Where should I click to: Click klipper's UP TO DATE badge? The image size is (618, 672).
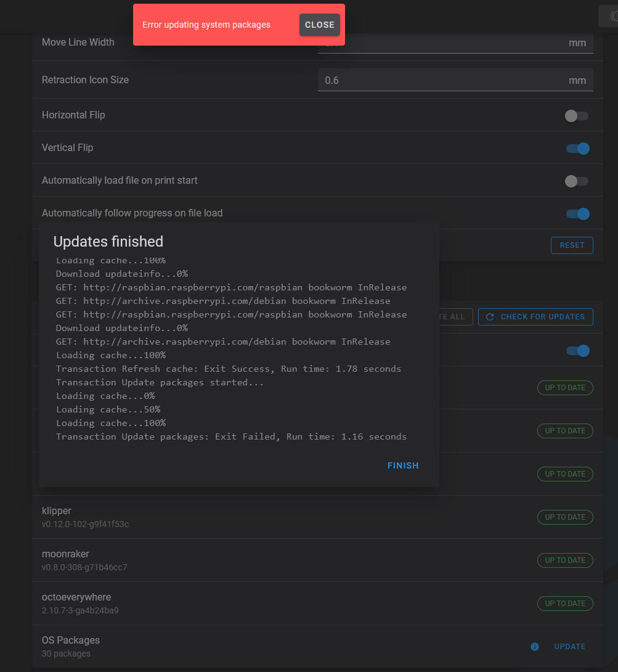pyautogui.click(x=565, y=517)
